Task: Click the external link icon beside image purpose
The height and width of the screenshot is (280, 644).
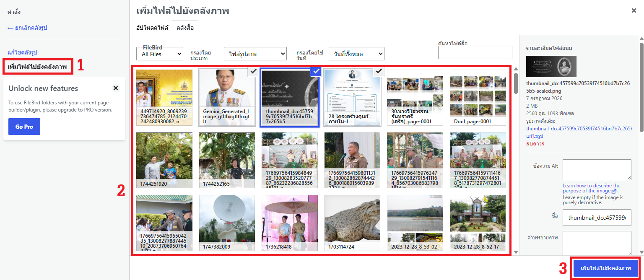Action: coord(614,191)
